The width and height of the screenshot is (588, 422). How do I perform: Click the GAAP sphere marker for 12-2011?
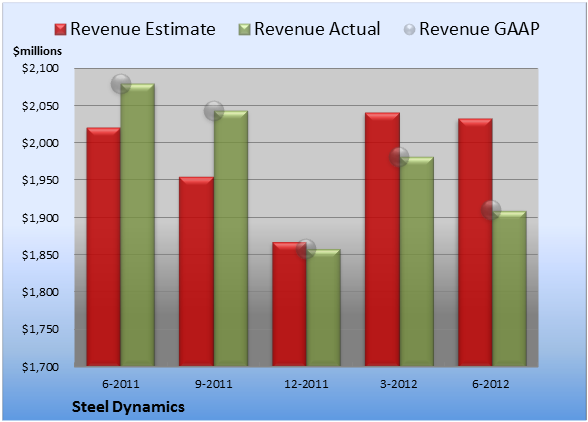pos(306,249)
